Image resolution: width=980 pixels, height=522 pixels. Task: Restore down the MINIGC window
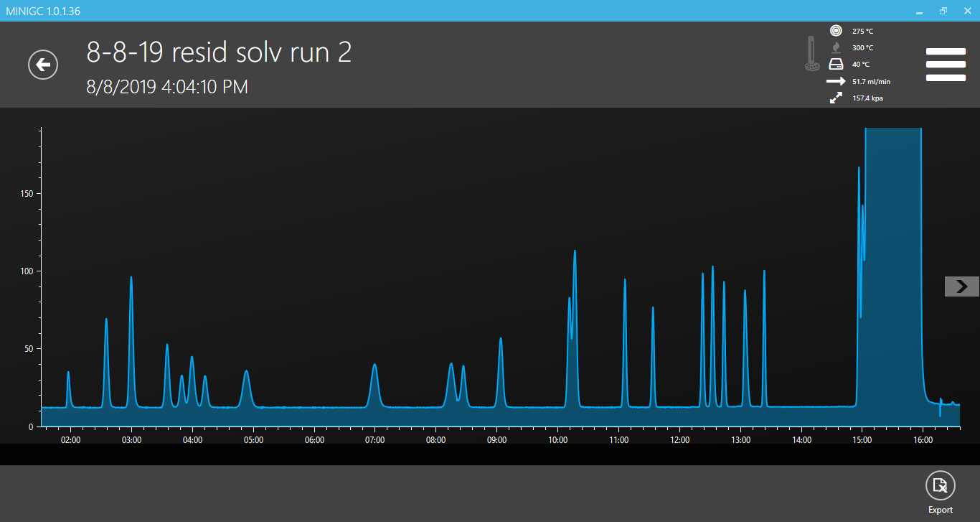click(943, 11)
